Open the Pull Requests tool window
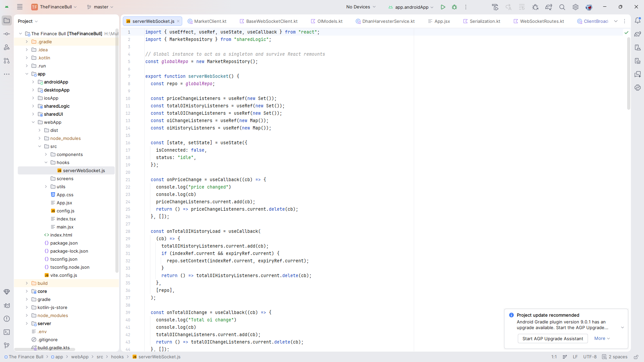Screen dimensions: 644x362 click(x=7, y=61)
